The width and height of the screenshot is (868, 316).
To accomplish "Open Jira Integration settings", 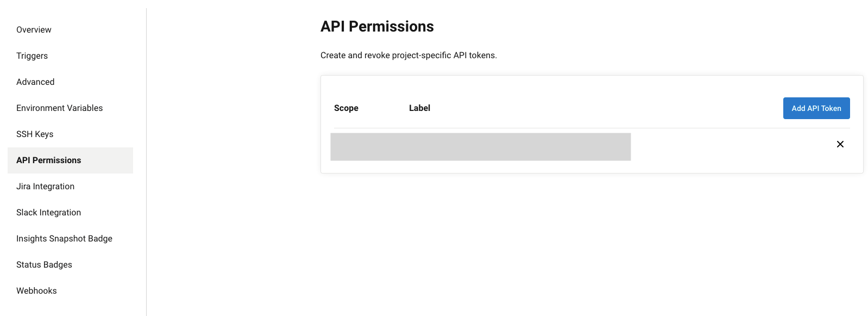I will coord(45,187).
